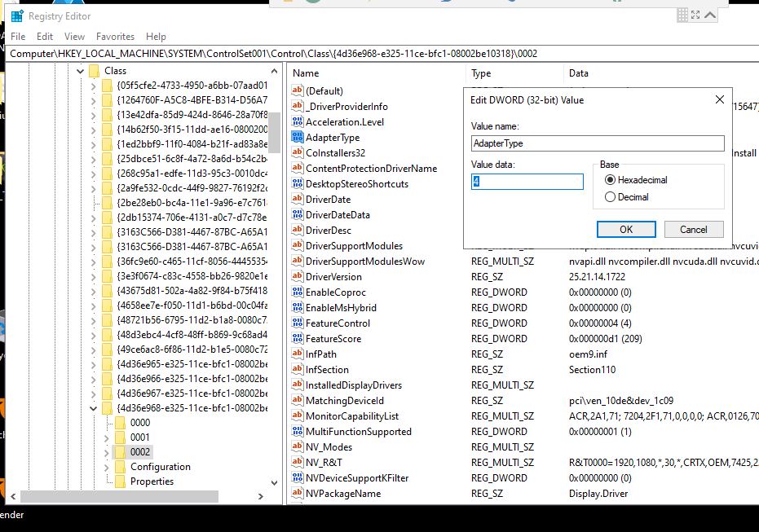Close the Edit DWORD dialog with X
Viewport: 759px width, 532px height.
[720, 99]
